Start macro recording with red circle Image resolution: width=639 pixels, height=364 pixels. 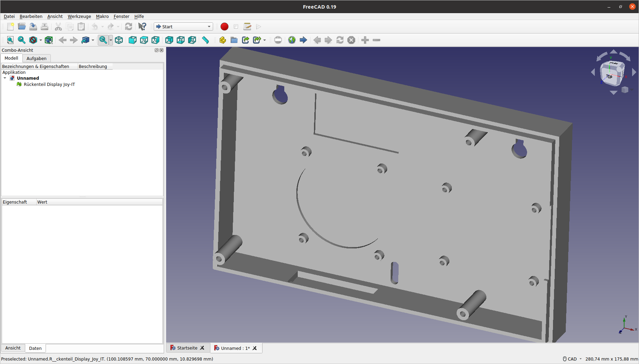tap(225, 27)
